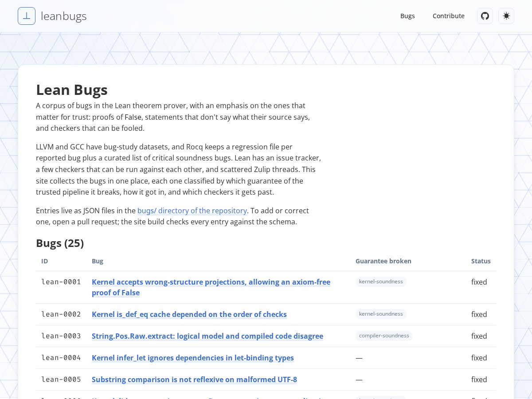This screenshot has height=399, width=532.
Task: Click kernel-soundness tag in lean-0001 row
Action: tap(381, 282)
